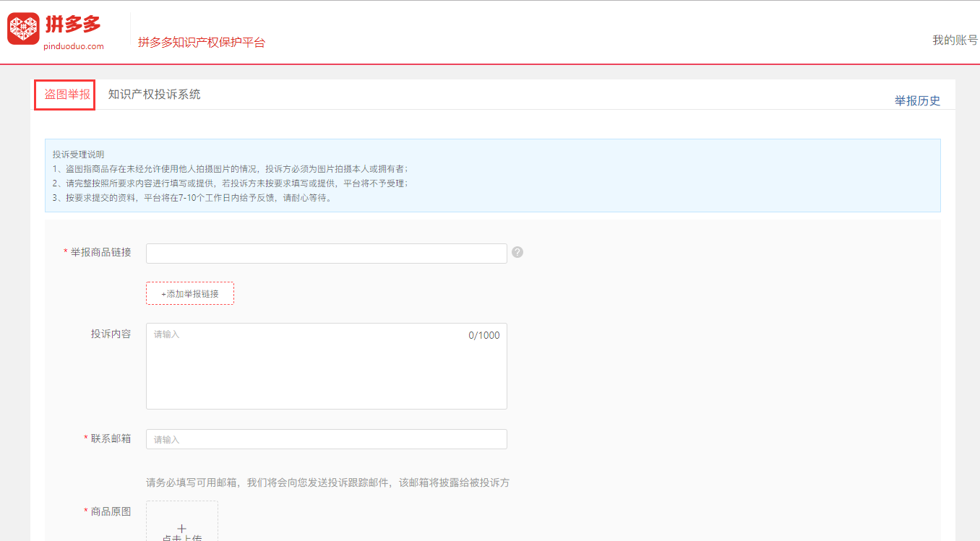
Task: Click the 0/1000 character counter
Action: (x=484, y=335)
